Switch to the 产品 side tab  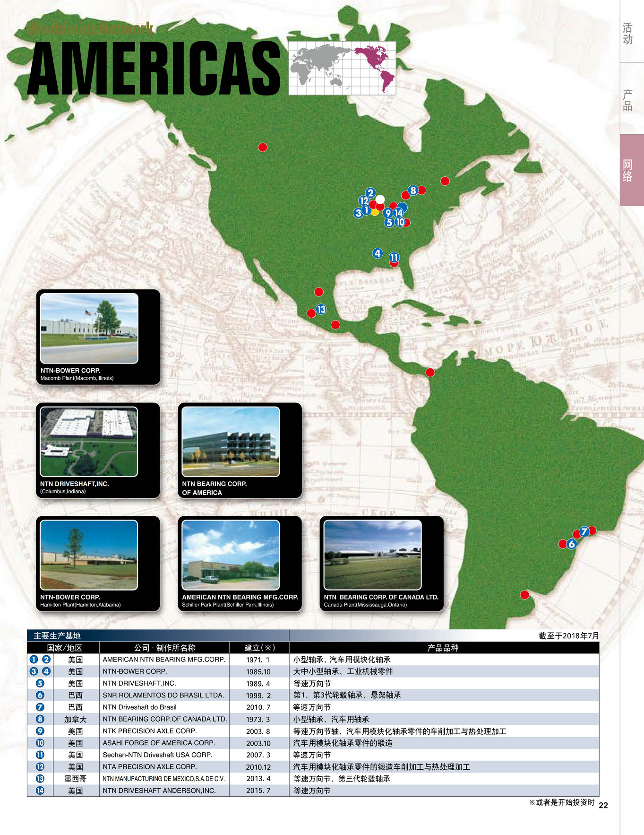tap(627, 100)
